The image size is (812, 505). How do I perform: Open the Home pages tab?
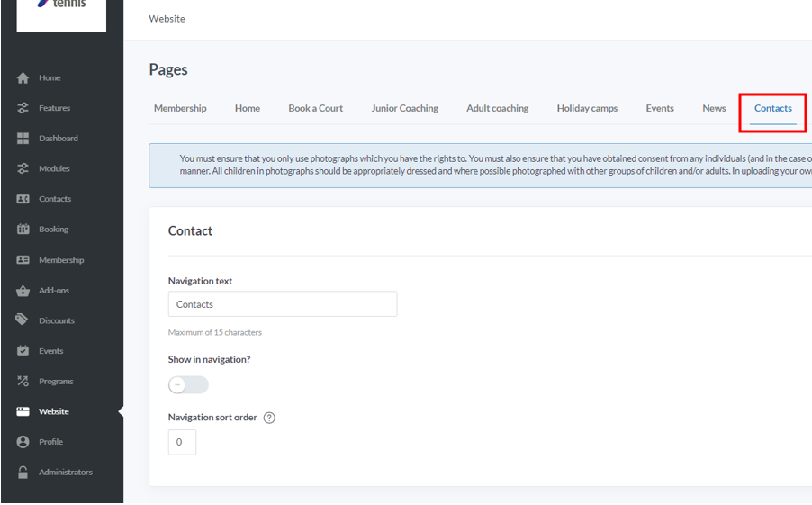248,108
